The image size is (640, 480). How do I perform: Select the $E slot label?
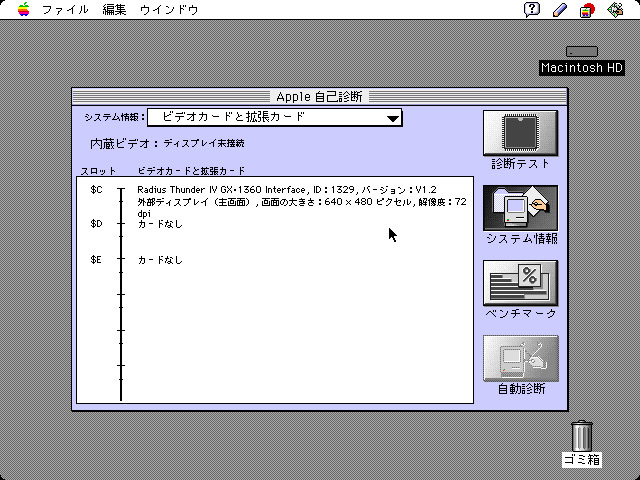96,260
